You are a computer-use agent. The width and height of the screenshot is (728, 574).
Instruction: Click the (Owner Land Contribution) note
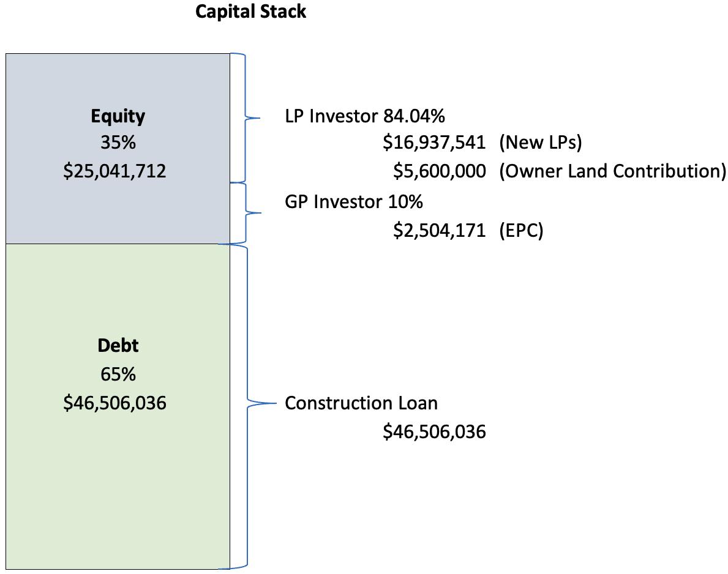pos(612,171)
